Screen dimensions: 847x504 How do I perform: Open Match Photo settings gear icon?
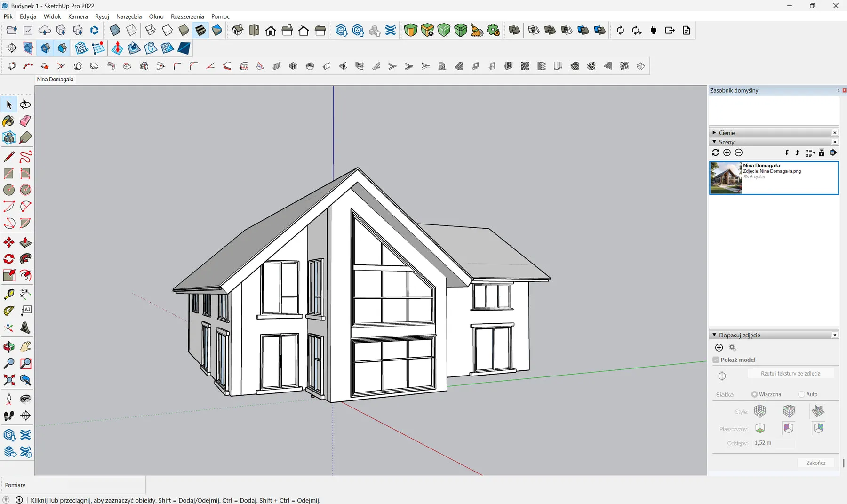click(x=732, y=347)
